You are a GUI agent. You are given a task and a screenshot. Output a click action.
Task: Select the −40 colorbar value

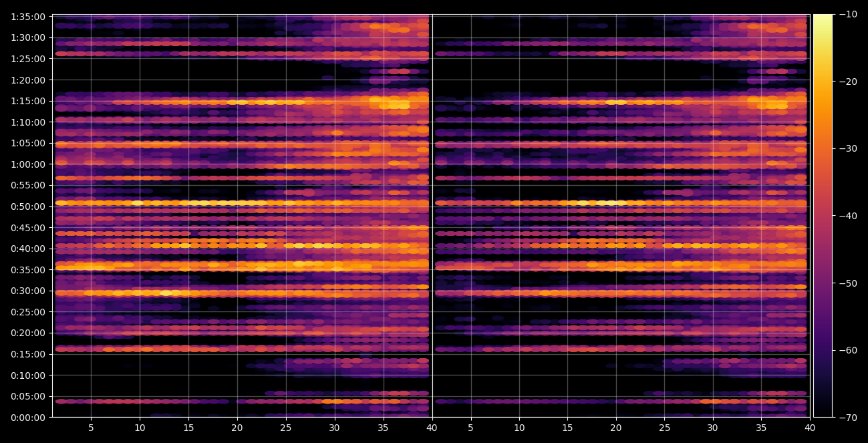click(848, 216)
